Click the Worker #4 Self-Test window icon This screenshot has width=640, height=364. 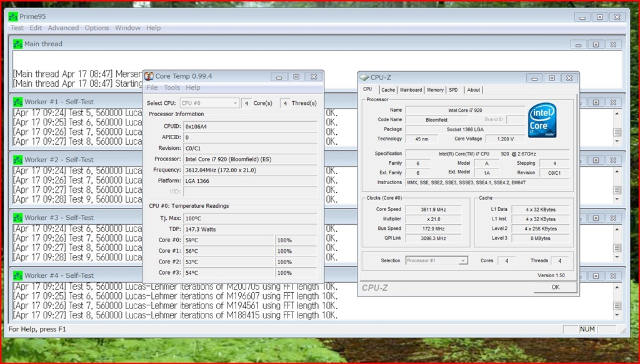17,275
